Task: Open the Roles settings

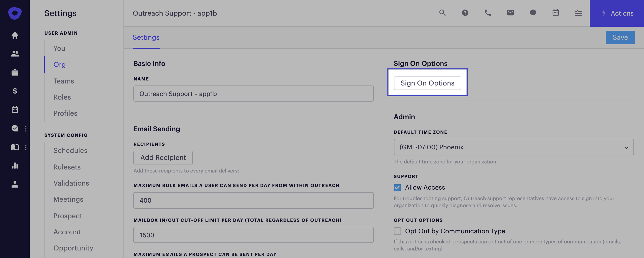Action: tap(62, 97)
